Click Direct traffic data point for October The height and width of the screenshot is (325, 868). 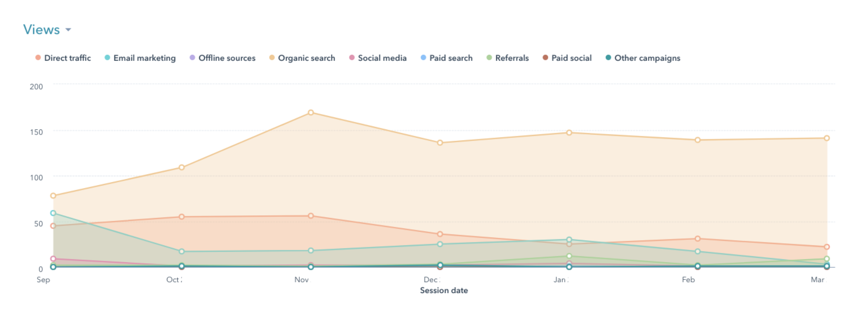click(x=182, y=217)
